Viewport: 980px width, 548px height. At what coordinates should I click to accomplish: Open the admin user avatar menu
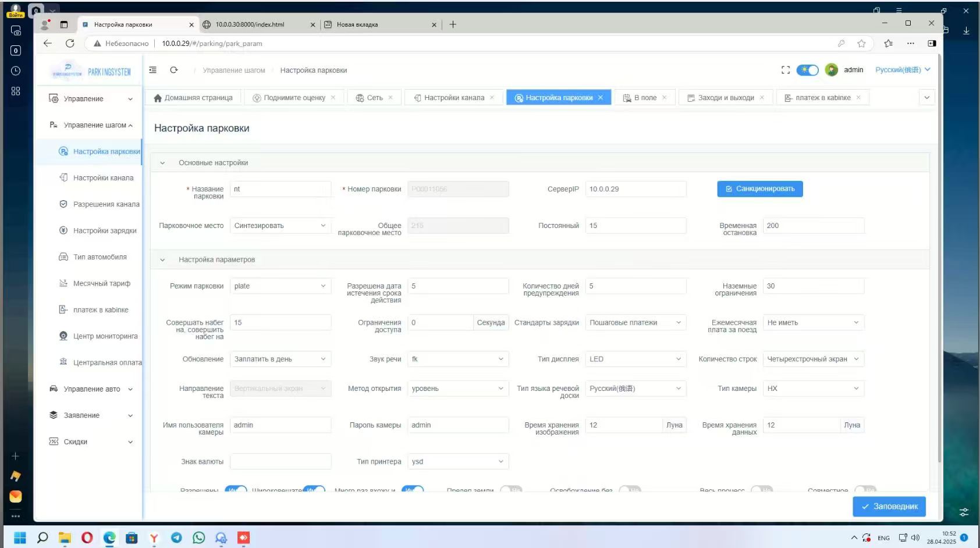tap(832, 70)
